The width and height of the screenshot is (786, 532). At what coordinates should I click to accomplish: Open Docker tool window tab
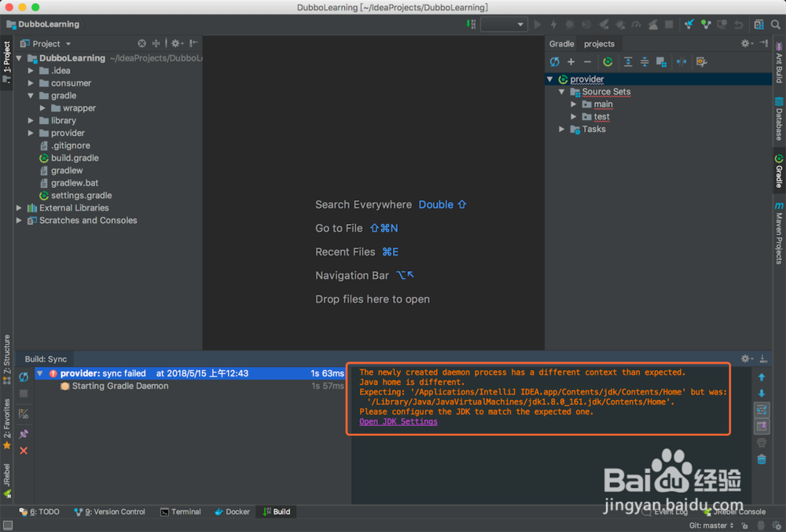click(232, 512)
